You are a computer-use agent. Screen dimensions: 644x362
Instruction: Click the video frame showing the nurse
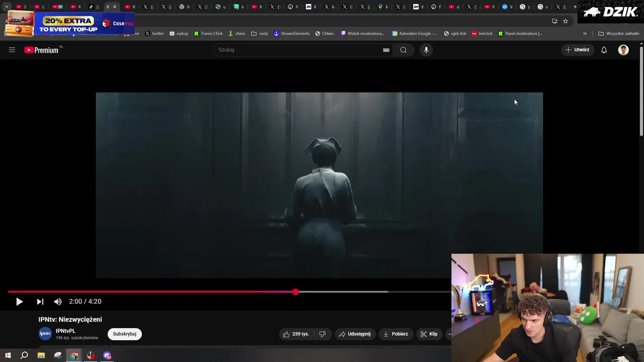coord(319,185)
